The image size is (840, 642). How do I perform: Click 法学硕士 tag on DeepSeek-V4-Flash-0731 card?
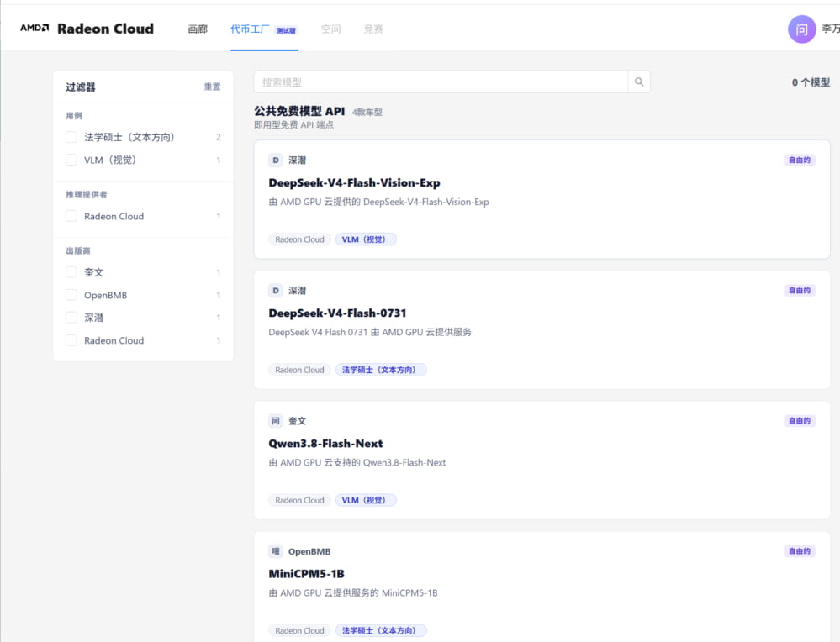click(x=380, y=370)
